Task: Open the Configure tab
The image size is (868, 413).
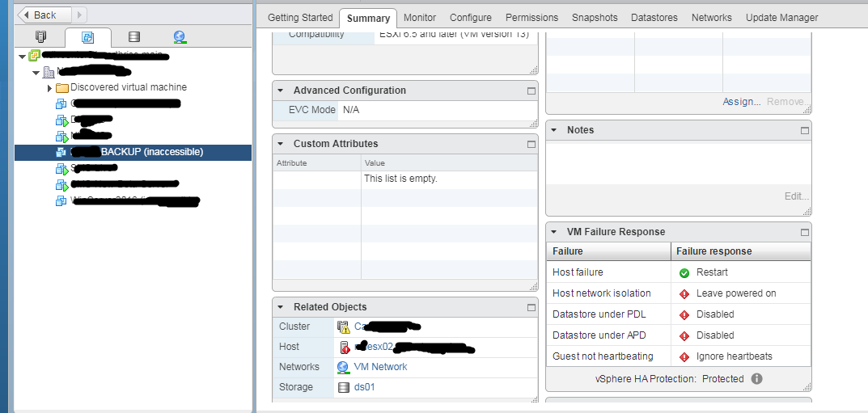Action: (x=471, y=18)
